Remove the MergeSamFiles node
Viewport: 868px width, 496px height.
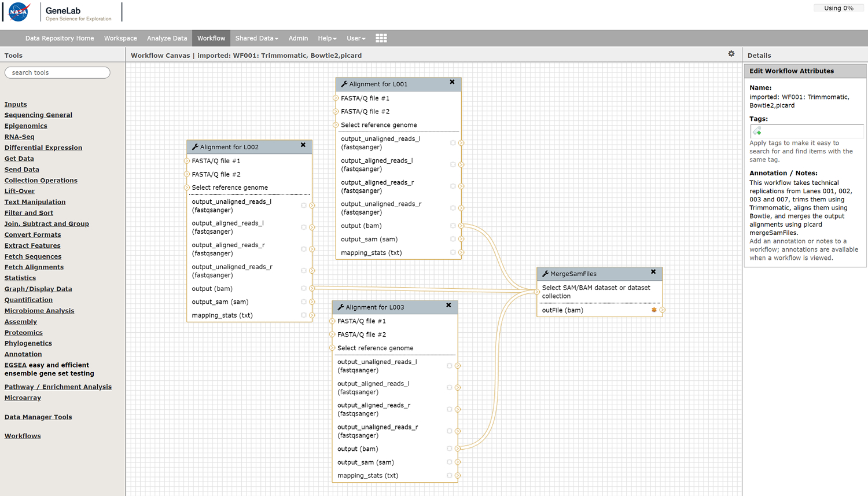[653, 272]
